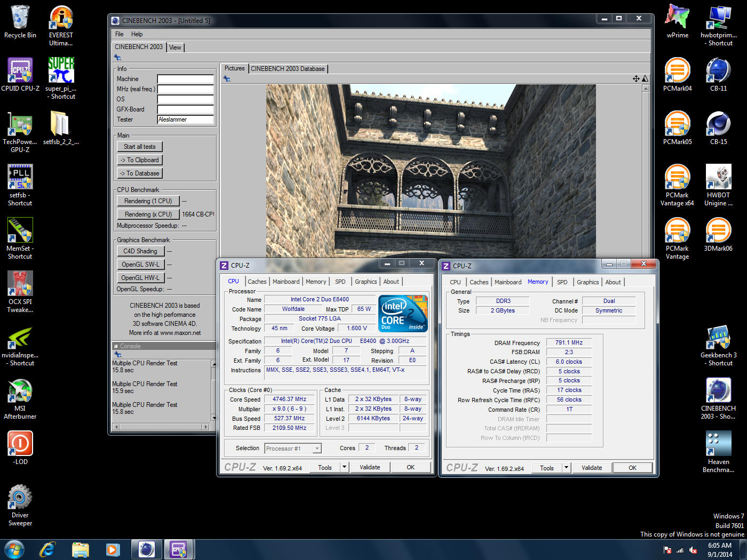Run C4D Shading benchmark
Viewport: 747px width, 560px height.
140,251
